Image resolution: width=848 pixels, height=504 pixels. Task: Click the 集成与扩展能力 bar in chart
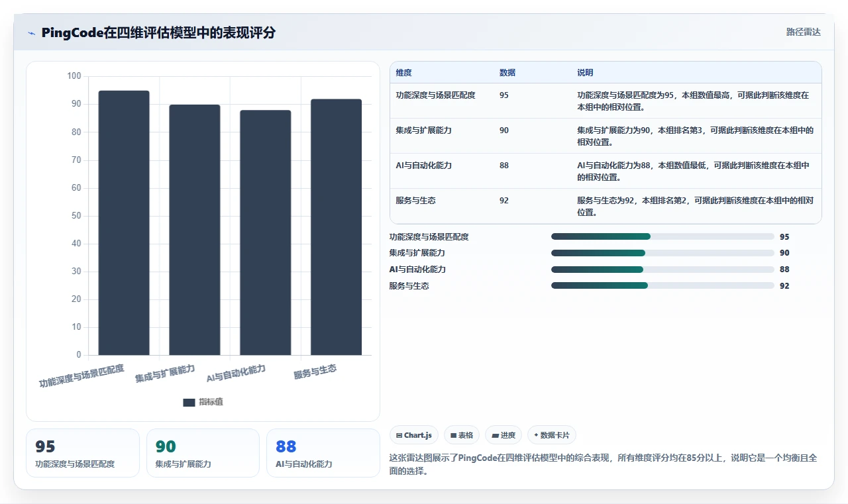coord(195,230)
